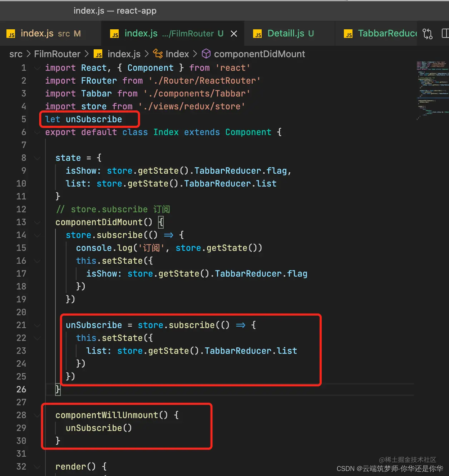This screenshot has height=476, width=449.
Task: Collapse the import block at line 1
Action: pyautogui.click(x=37, y=68)
